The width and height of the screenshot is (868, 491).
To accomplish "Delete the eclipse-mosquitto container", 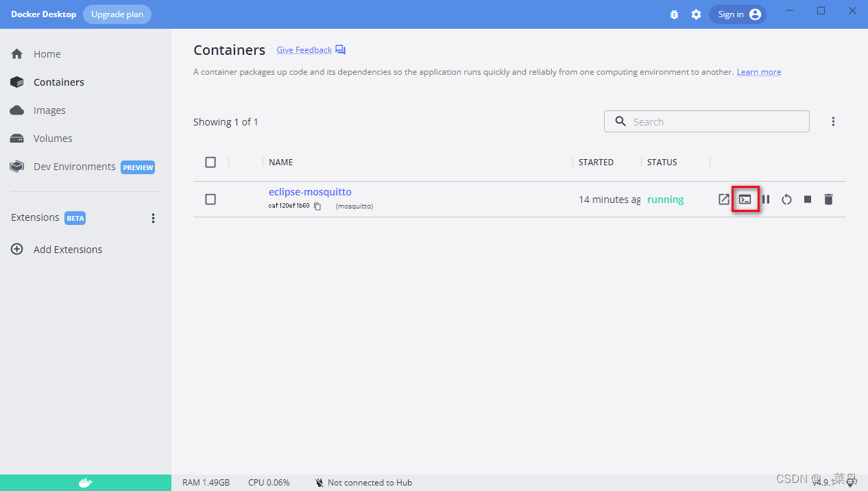I will pyautogui.click(x=828, y=199).
